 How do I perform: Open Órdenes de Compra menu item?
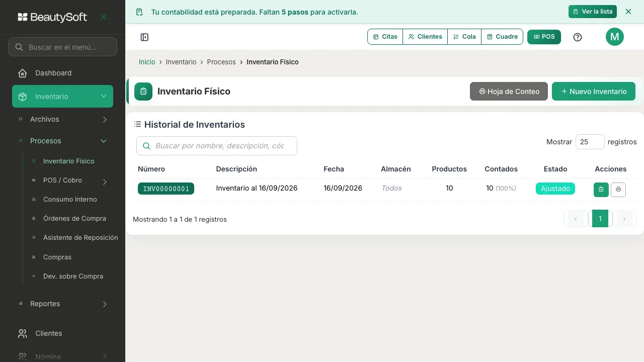74,219
